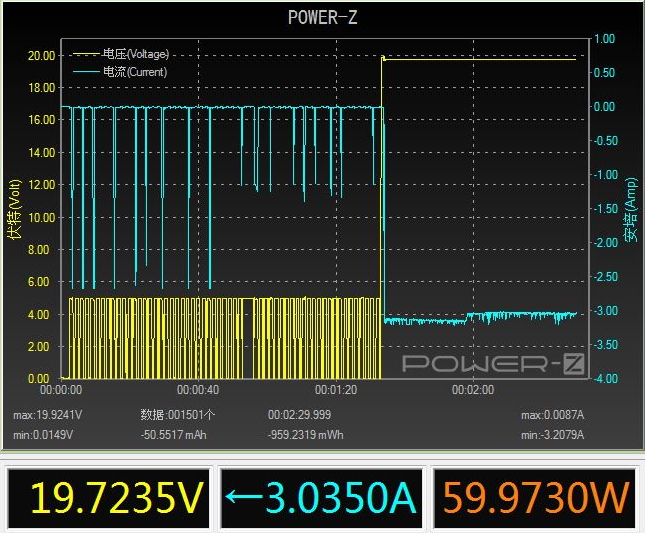Click the -4.00 amp axis label
645x533 pixels.
(x=606, y=378)
